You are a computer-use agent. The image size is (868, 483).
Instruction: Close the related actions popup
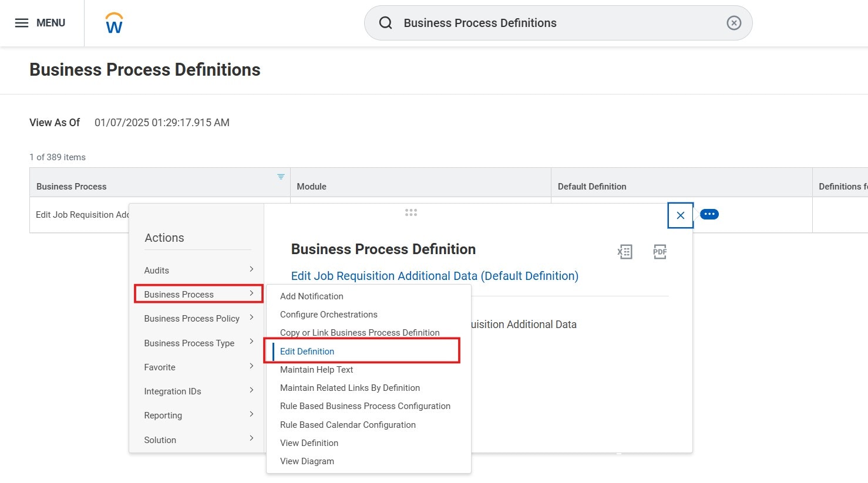coord(680,215)
